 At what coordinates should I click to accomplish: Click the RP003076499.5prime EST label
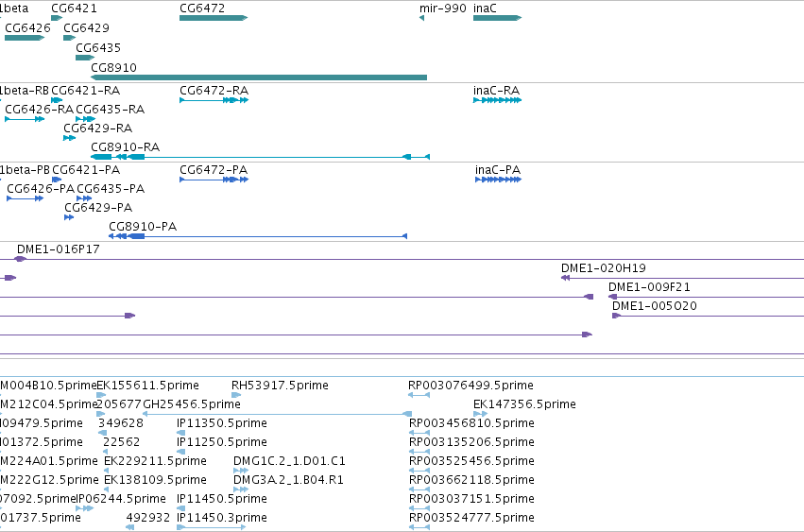point(470,386)
